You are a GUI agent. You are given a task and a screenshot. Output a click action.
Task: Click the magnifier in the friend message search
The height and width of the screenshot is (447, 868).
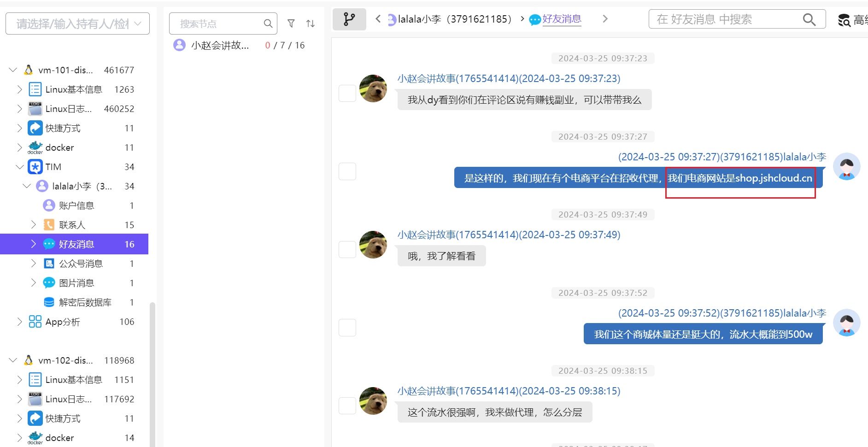809,19
